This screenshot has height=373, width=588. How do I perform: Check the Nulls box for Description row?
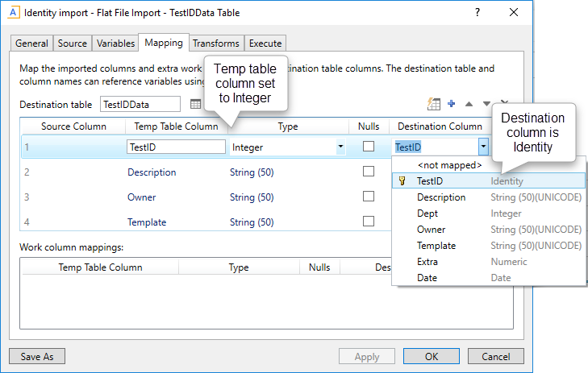pyautogui.click(x=368, y=172)
